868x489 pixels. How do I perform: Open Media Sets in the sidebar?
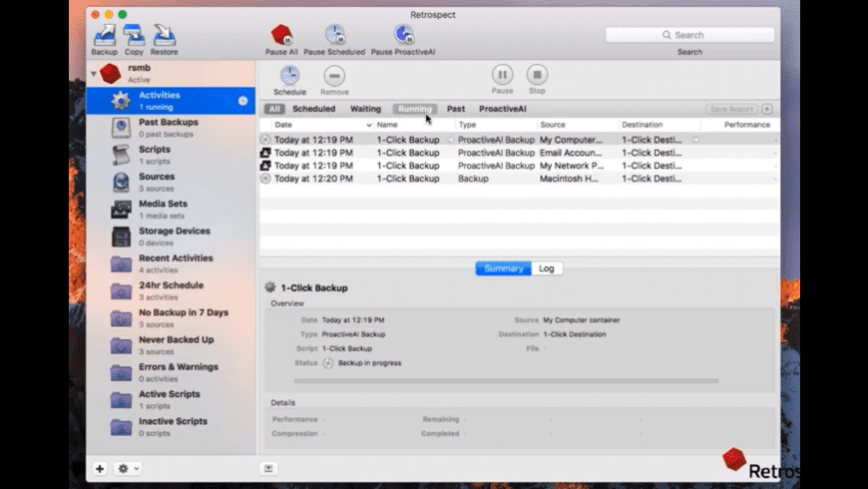pos(171,210)
